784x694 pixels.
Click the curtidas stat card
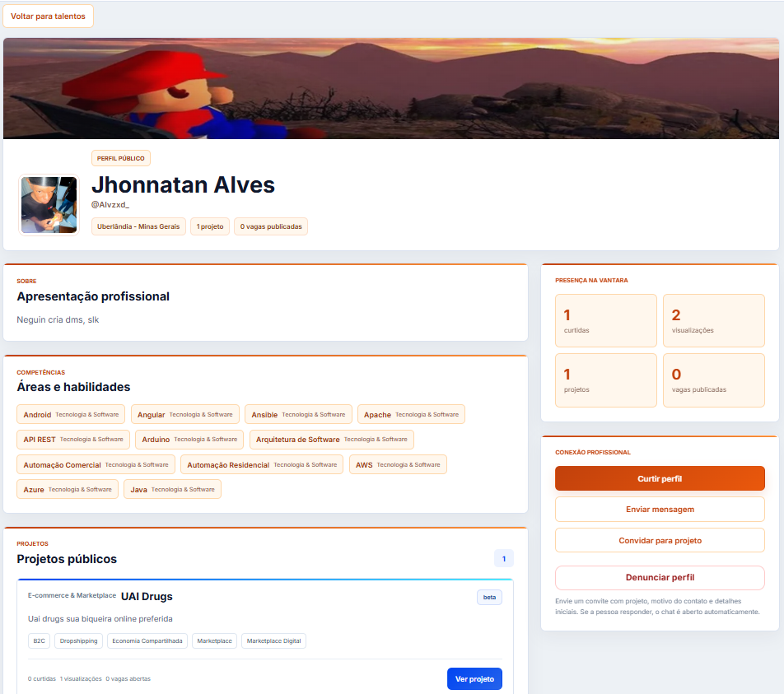pos(606,320)
